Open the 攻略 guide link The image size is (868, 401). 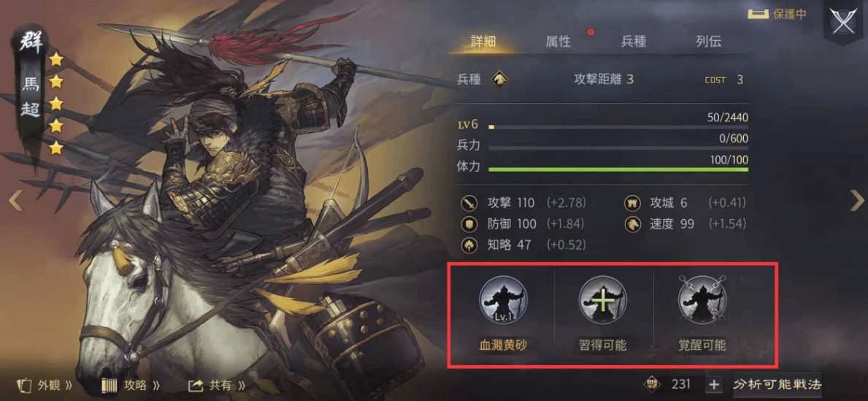[131, 385]
